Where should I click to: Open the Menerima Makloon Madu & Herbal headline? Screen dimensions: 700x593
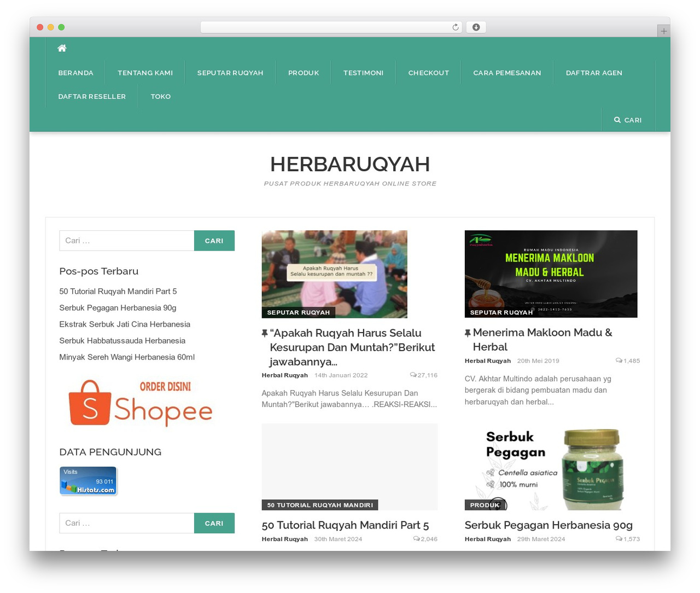[x=542, y=340]
